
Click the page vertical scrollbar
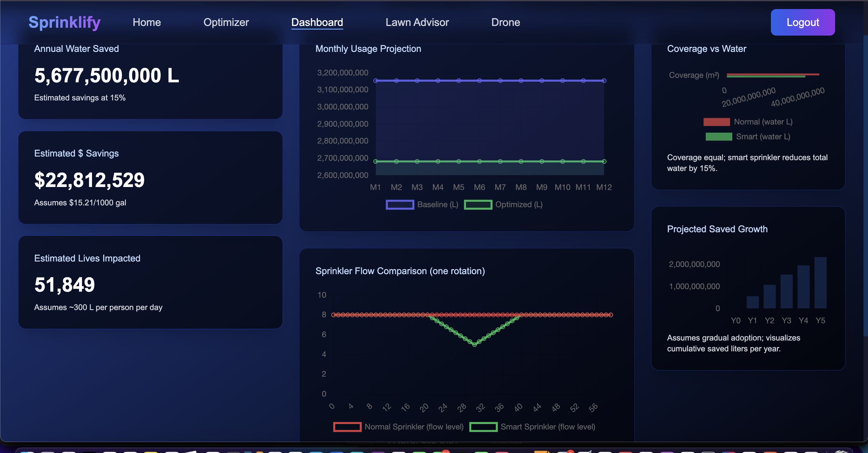pyautogui.click(x=865, y=185)
